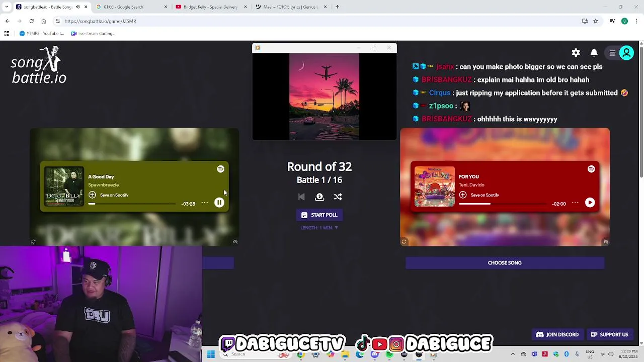Reload the FOR YOU song card

click(x=404, y=242)
